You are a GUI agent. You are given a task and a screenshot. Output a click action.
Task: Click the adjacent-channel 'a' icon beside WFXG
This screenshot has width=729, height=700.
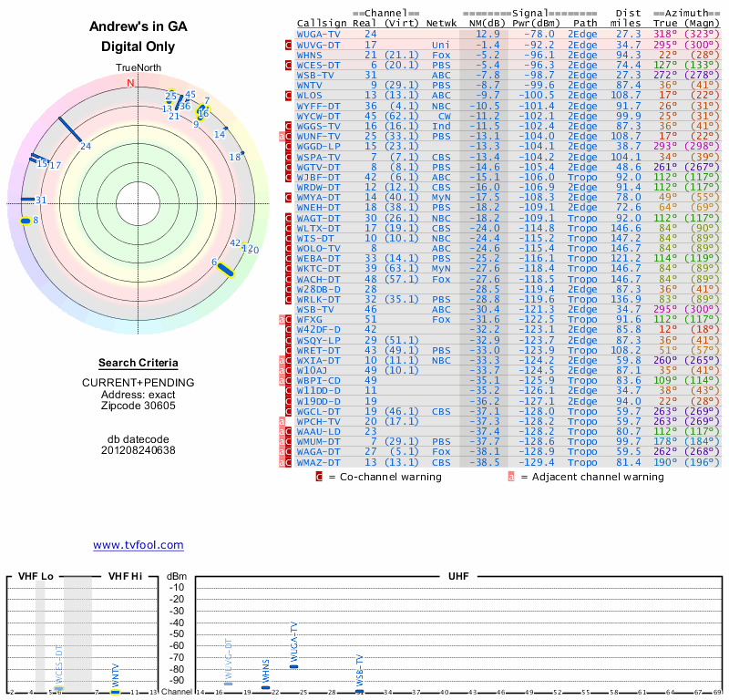282,320
